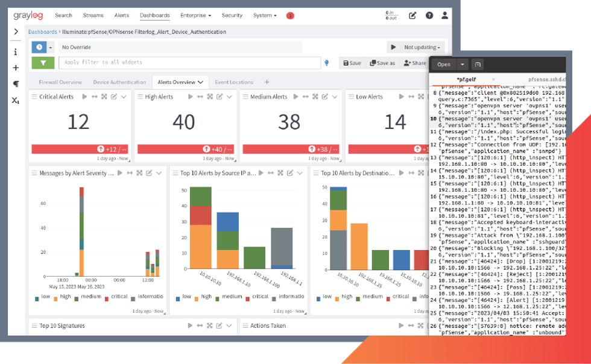The width and height of the screenshot is (591, 364).
Task: Open the time range clock picker
Action: click(39, 47)
